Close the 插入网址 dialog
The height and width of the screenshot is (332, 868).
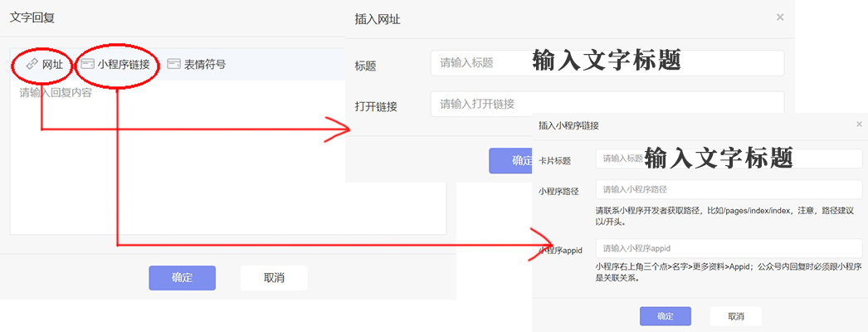click(x=780, y=17)
